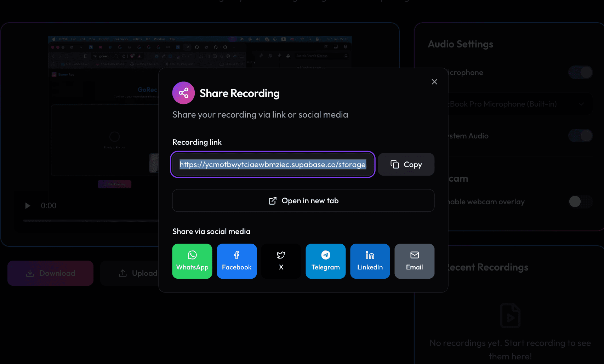Enable the webcam overlay switch
Screen dimensions: 604x364
click(580, 201)
